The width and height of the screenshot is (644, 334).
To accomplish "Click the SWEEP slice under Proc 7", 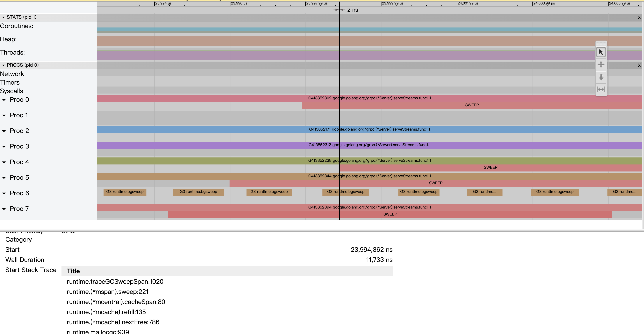I will (x=390, y=214).
